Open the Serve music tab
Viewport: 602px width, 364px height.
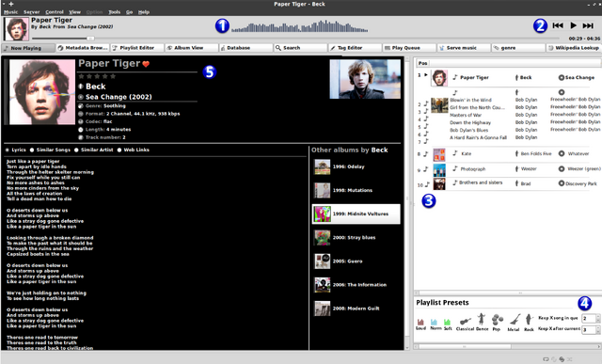pos(464,48)
